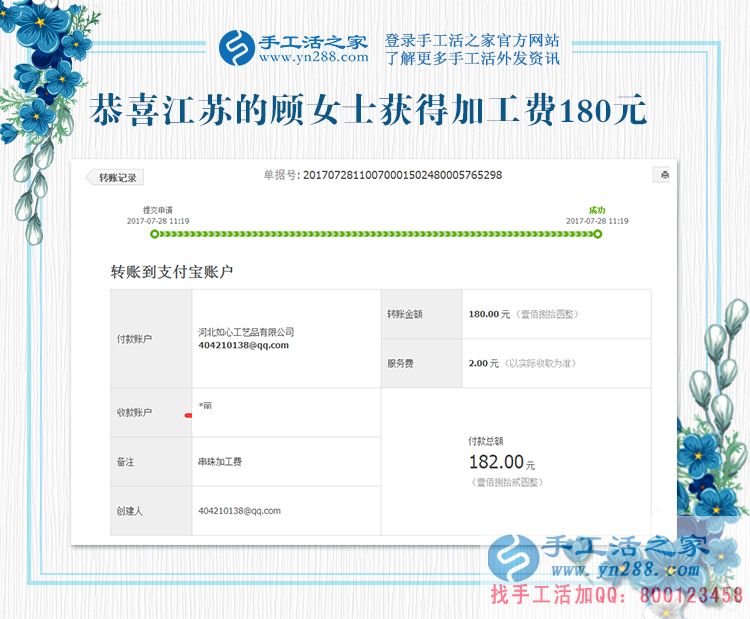Click bold payer email 404210138@qq.com

coord(243,345)
